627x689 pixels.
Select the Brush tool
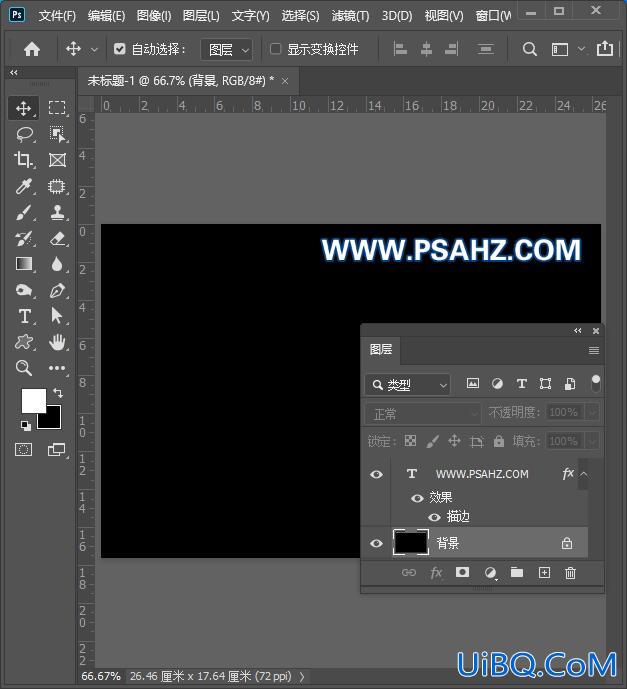point(24,213)
